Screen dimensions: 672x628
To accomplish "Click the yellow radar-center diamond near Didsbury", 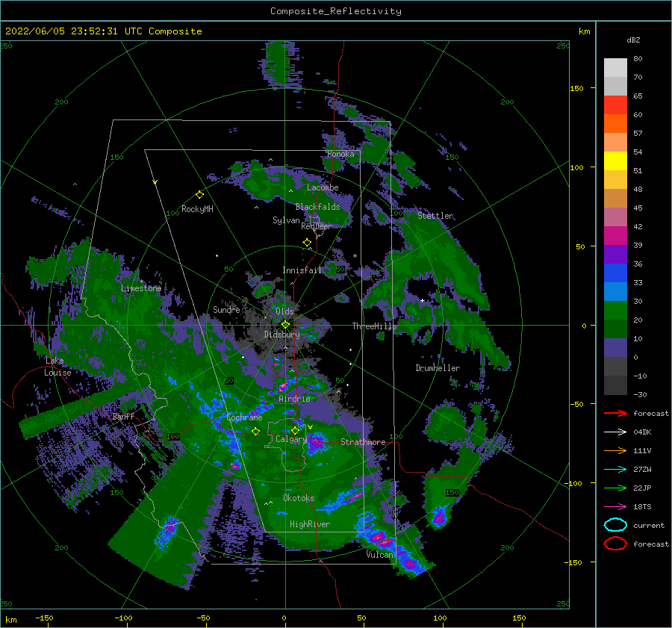I will (x=285, y=325).
